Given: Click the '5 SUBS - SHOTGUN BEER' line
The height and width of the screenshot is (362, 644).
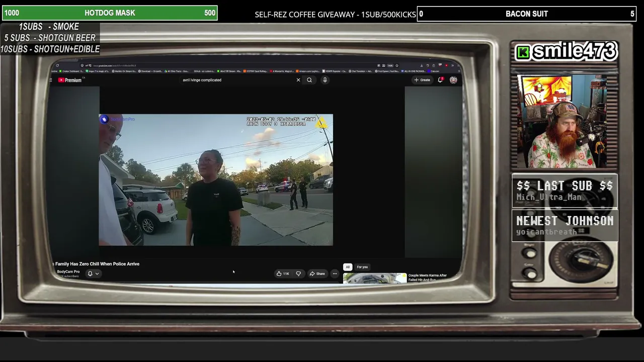Looking at the screenshot, I should coord(50,38).
